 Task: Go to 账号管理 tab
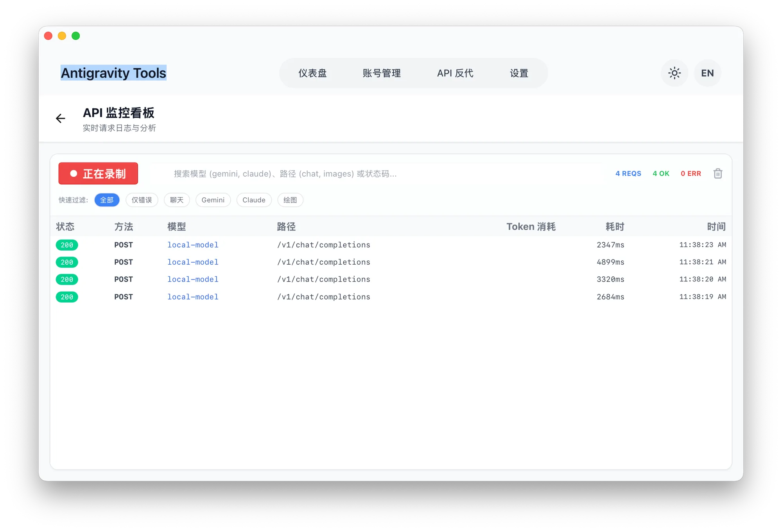pos(382,73)
